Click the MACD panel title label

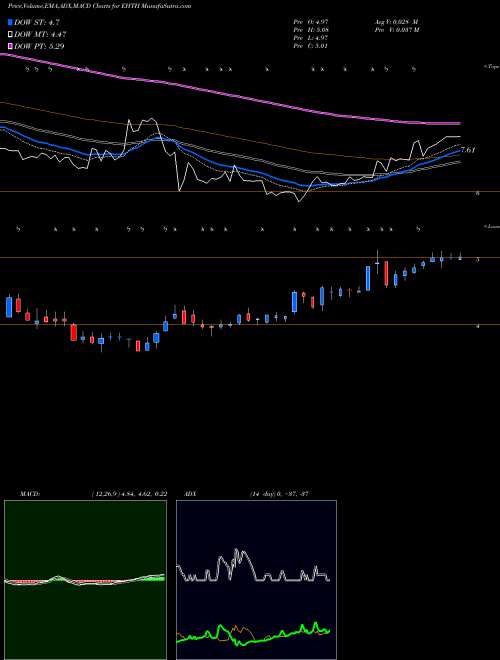tap(29, 493)
